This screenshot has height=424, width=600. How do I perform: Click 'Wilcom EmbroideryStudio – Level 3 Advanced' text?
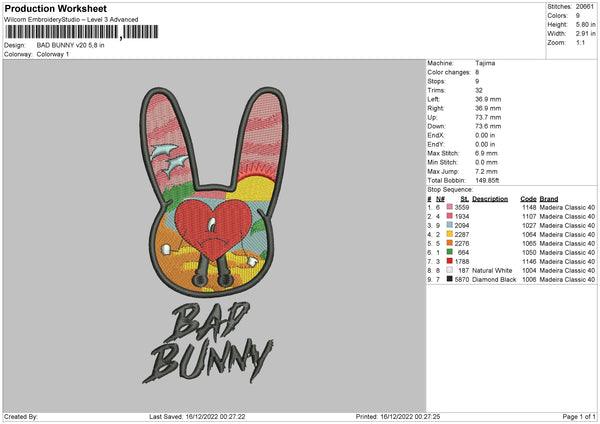71,19
